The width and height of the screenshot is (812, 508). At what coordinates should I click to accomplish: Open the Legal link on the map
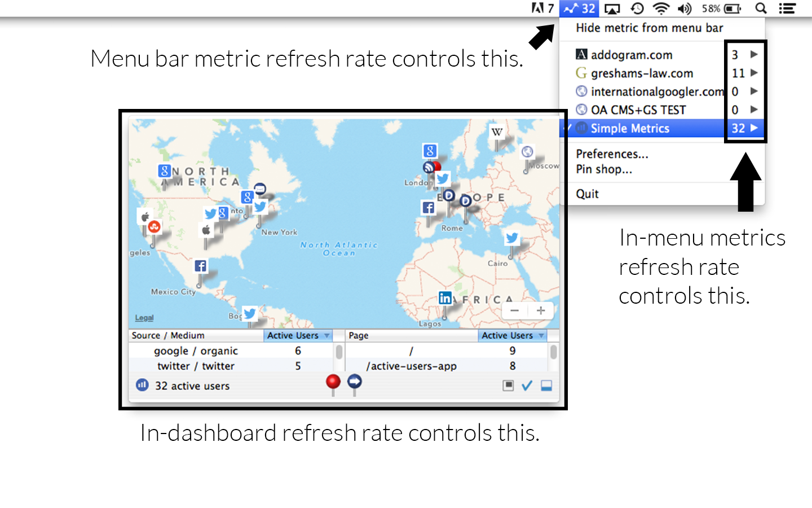(x=144, y=318)
